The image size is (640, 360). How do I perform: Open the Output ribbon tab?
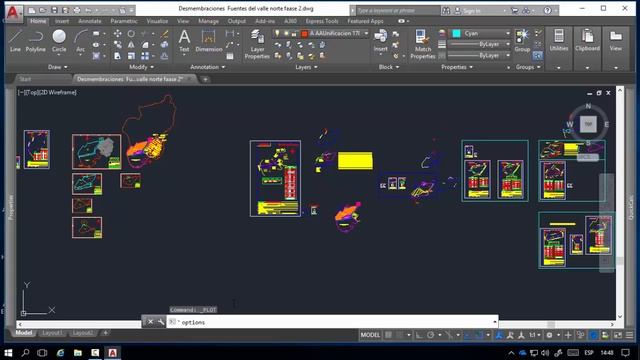237,21
